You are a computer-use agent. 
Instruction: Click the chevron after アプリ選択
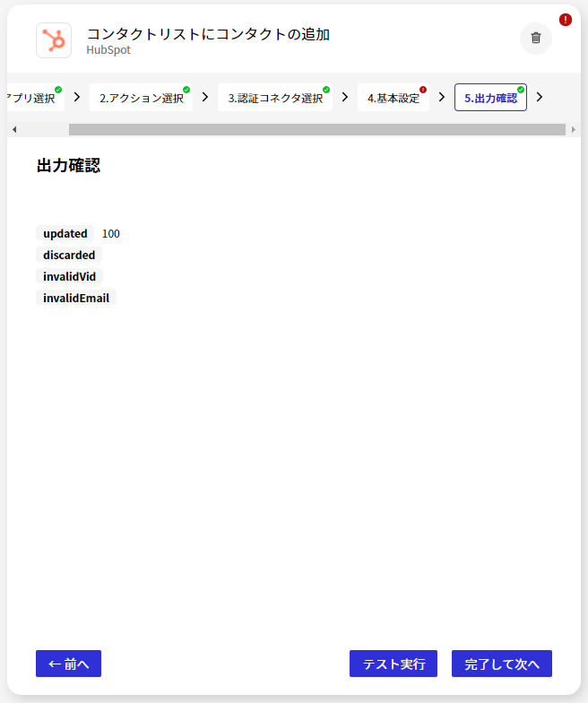coord(77,97)
